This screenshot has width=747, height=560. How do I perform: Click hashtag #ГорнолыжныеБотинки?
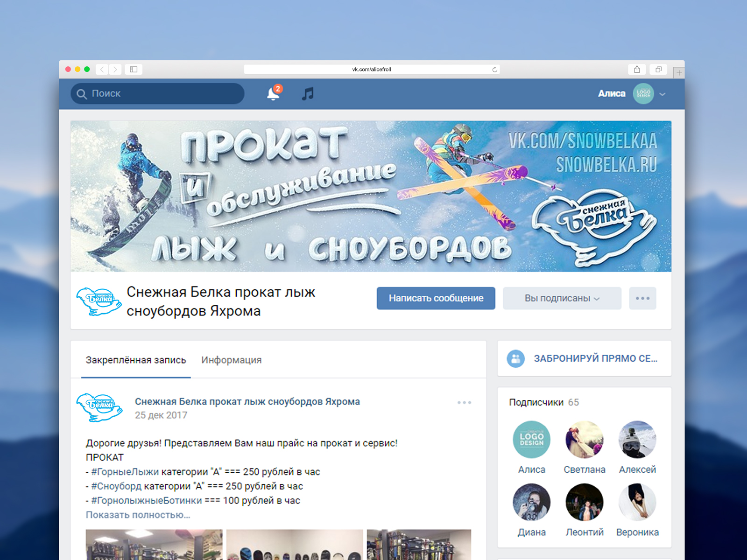(x=147, y=500)
